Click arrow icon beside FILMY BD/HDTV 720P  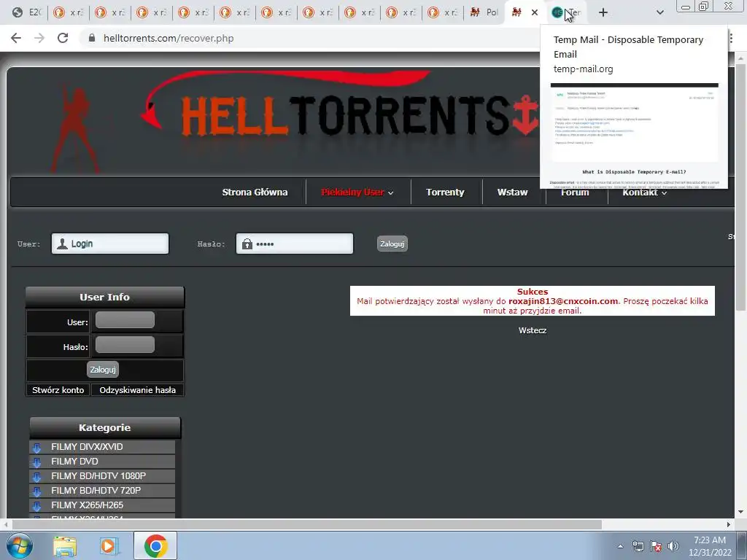pos(36,491)
